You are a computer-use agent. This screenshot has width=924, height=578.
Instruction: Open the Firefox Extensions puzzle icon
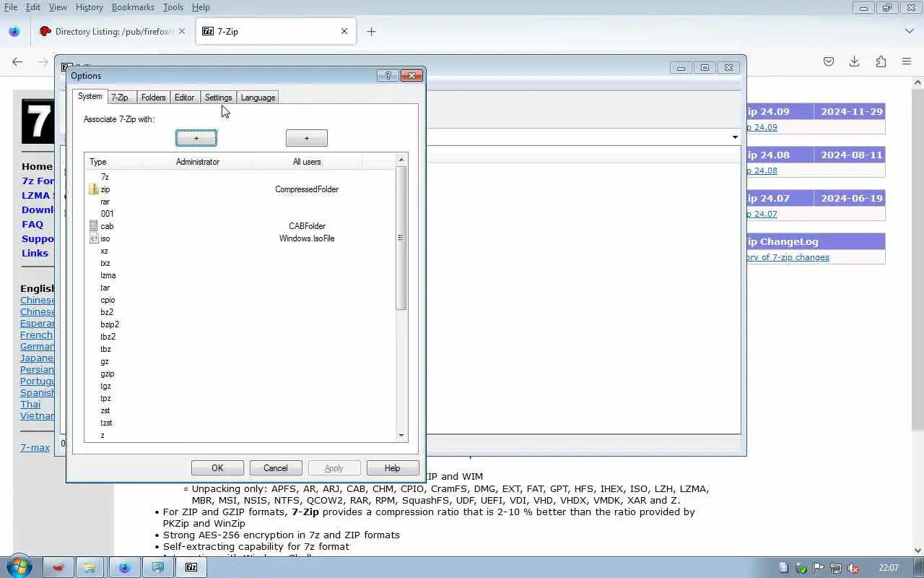pyautogui.click(x=881, y=61)
